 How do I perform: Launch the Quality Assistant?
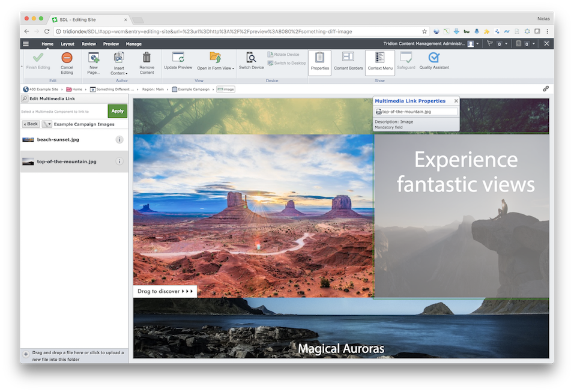(434, 58)
